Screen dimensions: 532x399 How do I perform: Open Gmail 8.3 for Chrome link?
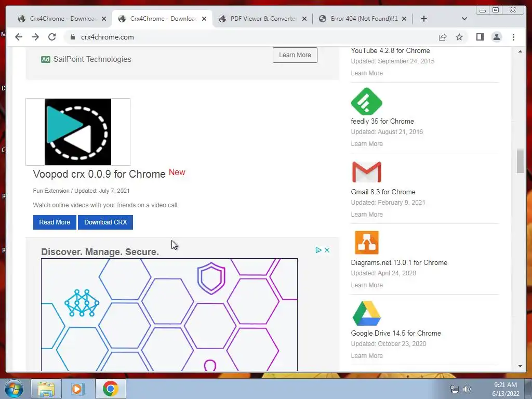(383, 192)
